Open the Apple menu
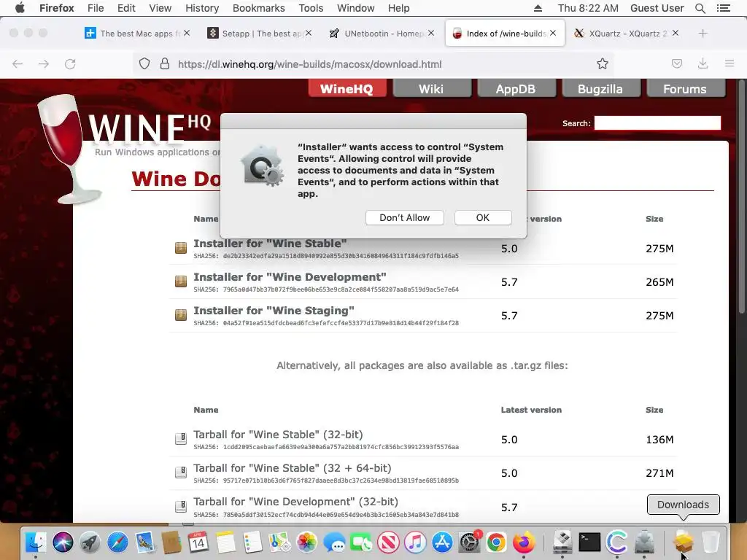747x560 pixels. click(20, 8)
